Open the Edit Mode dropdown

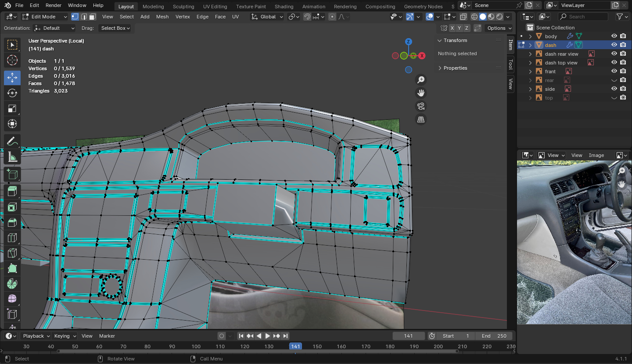tap(44, 17)
